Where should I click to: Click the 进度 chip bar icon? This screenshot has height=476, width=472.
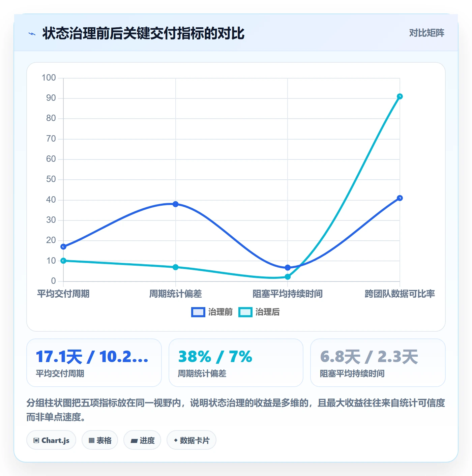(x=134, y=441)
